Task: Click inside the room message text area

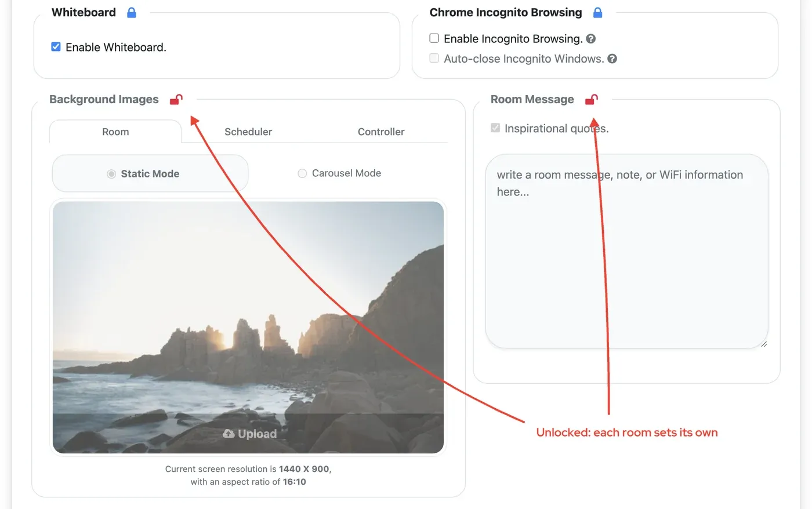Action: coord(626,251)
